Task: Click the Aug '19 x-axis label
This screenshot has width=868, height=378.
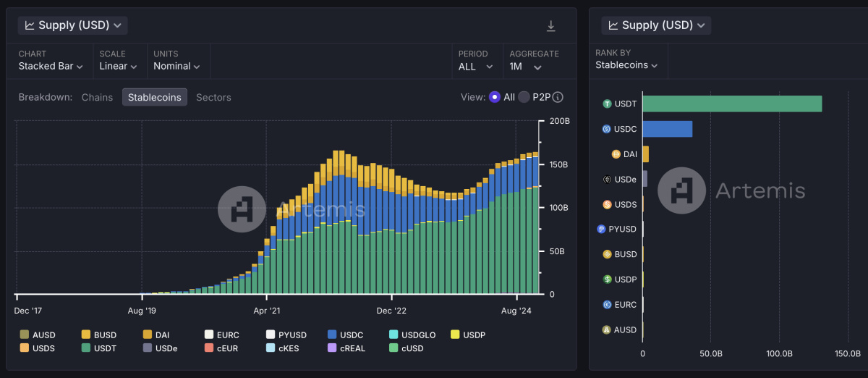Action: click(x=142, y=311)
